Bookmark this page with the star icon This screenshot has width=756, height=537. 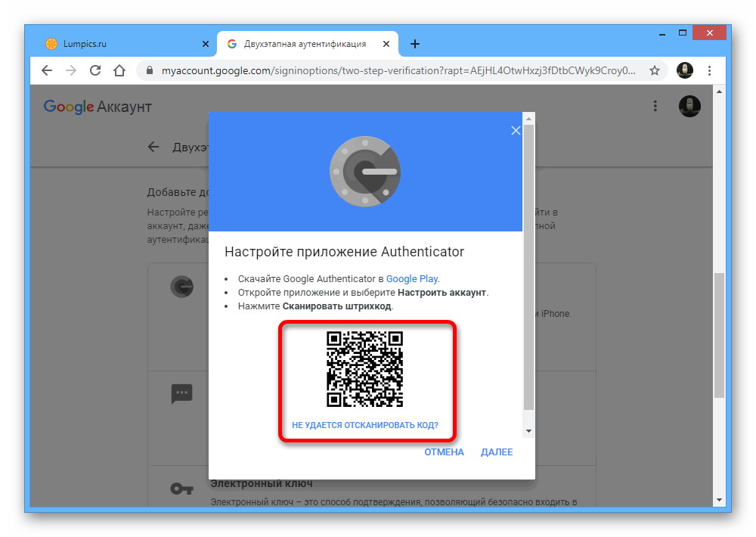point(655,70)
